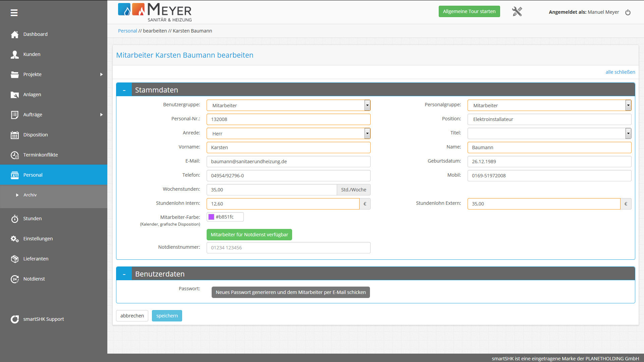644x362 pixels.
Task: Open the Anrede dropdown
Action: click(288, 133)
